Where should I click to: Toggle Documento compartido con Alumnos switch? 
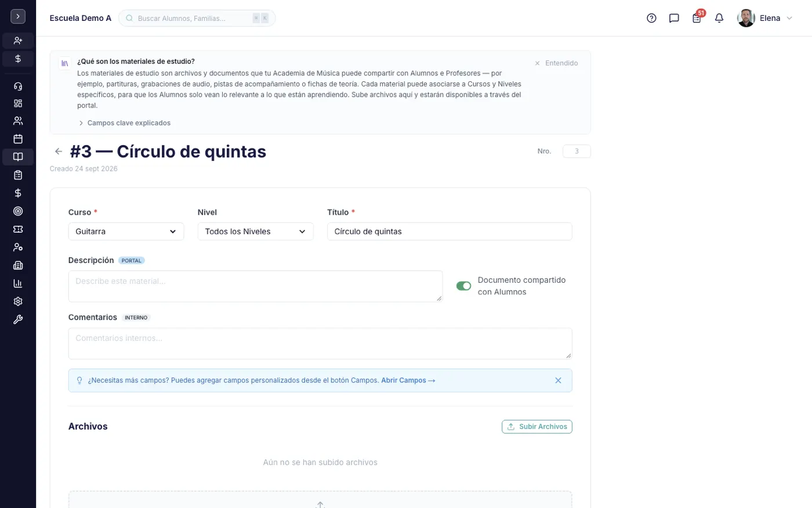tap(463, 286)
